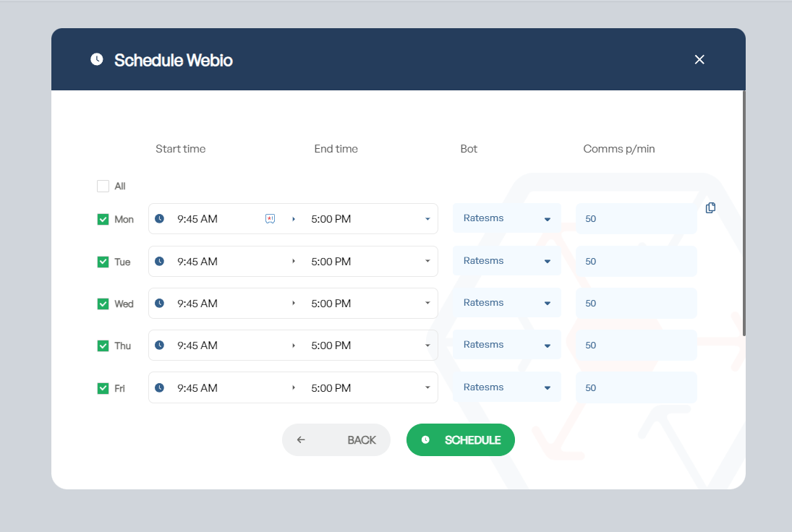Click the arrow between Wed start and end time
792x532 pixels.
[294, 303]
